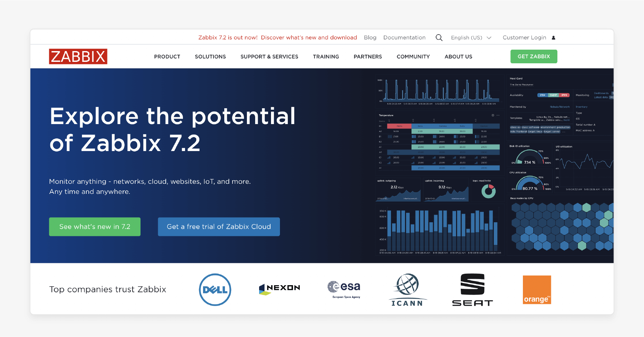Open the Blog link

370,37
